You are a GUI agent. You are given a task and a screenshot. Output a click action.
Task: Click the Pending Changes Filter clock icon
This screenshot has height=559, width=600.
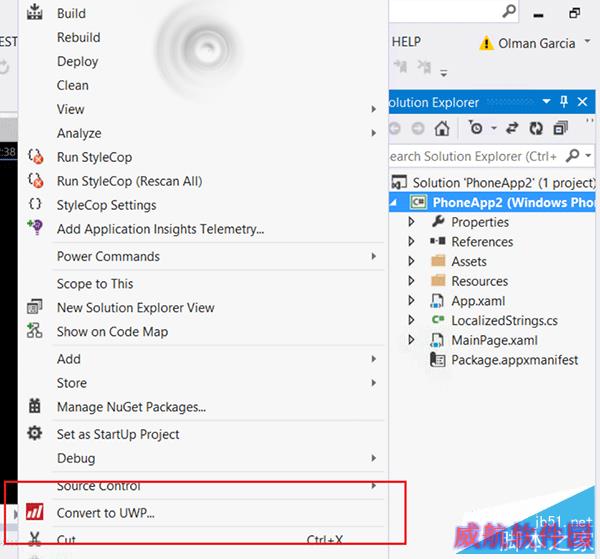476,127
